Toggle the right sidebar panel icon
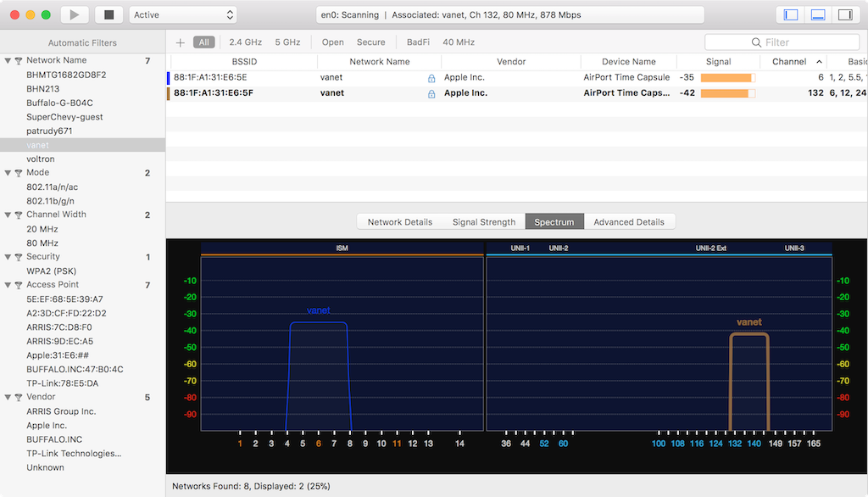 pyautogui.click(x=845, y=15)
